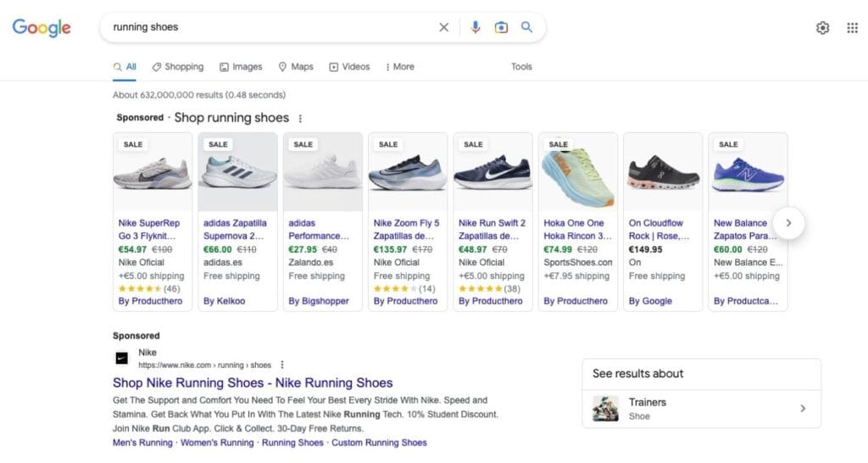868x463 pixels.
Task: Click the 'adidas Zapatilla Supernova 2' title link
Action: 235,229
